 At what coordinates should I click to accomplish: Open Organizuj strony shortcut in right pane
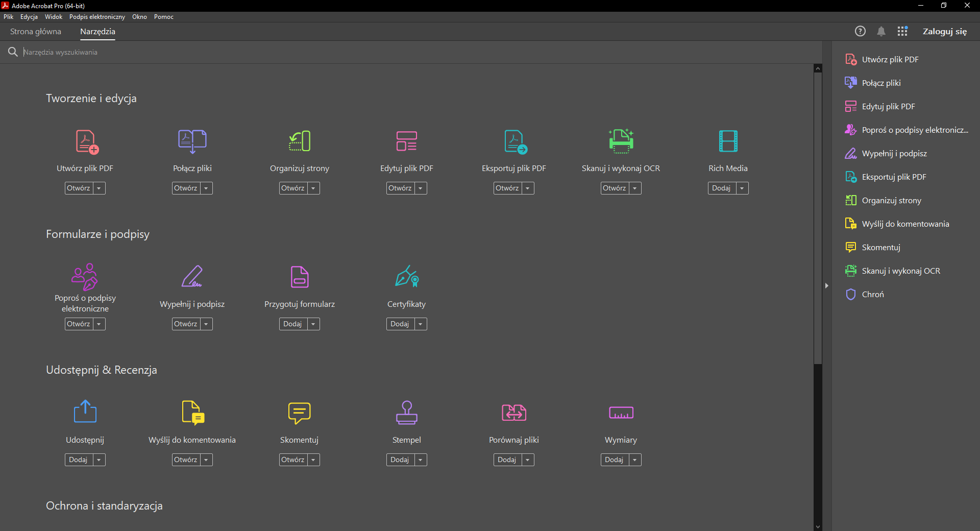point(883,200)
